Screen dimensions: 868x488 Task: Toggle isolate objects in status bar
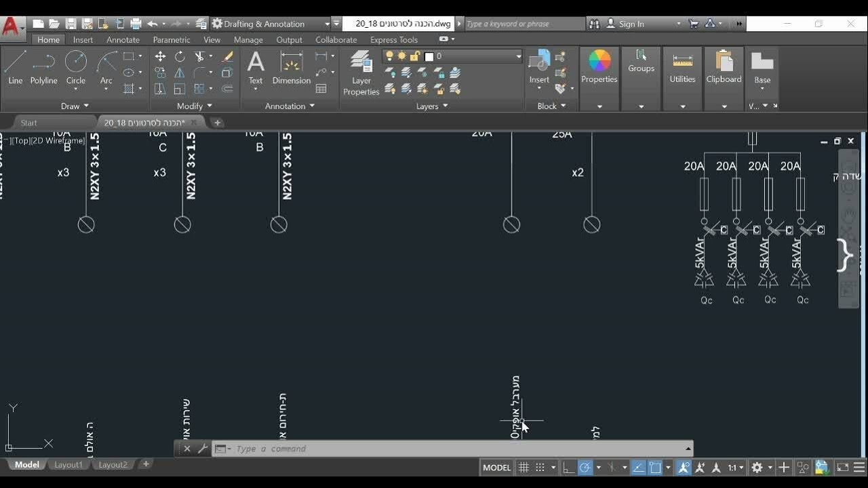tap(804, 468)
